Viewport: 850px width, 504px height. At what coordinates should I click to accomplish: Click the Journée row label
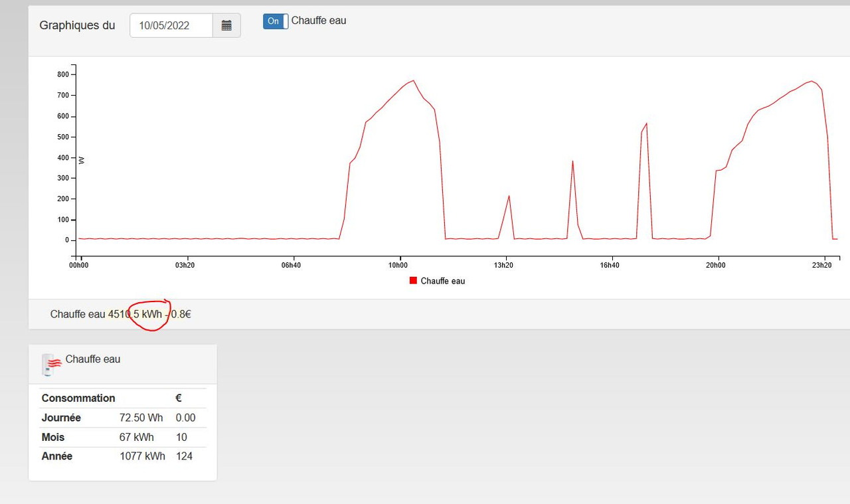click(x=61, y=418)
